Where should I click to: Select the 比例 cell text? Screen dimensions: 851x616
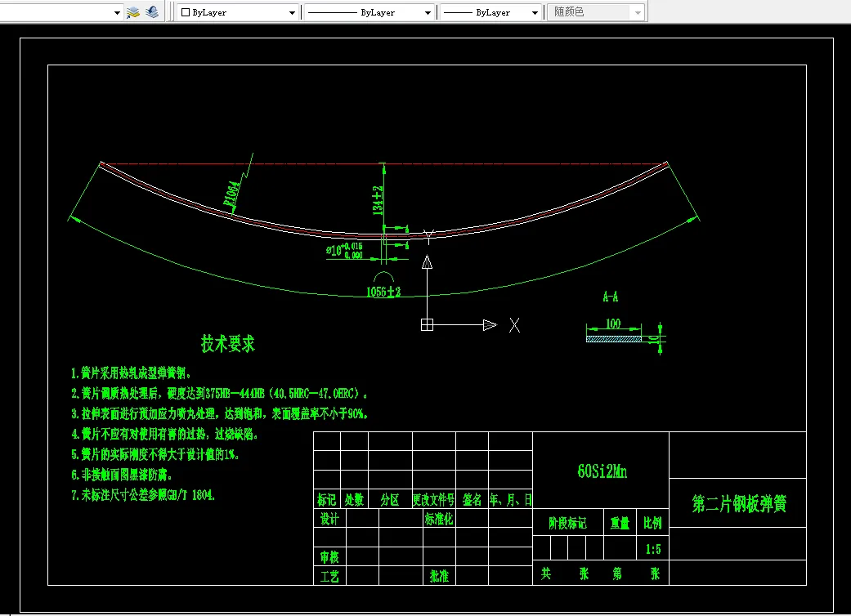click(x=653, y=524)
